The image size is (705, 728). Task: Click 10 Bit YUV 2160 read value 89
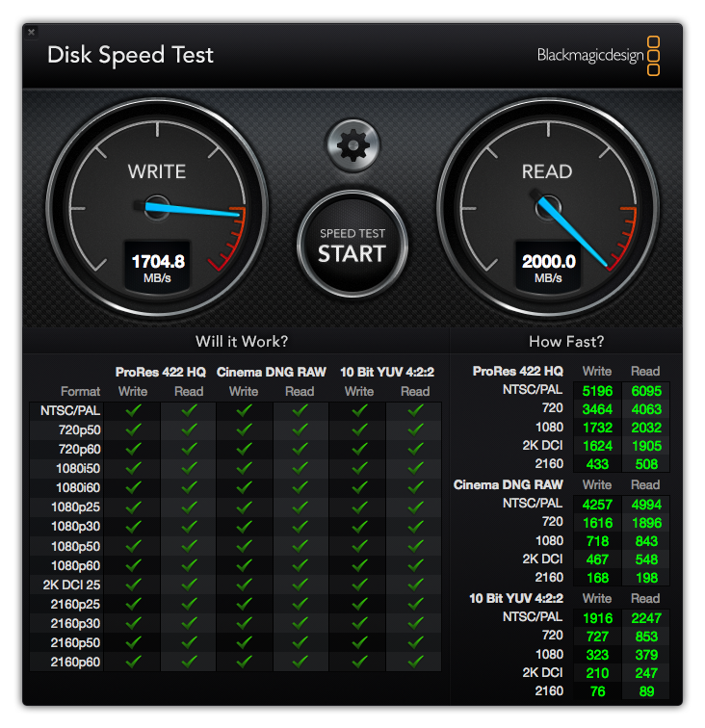[x=646, y=691]
